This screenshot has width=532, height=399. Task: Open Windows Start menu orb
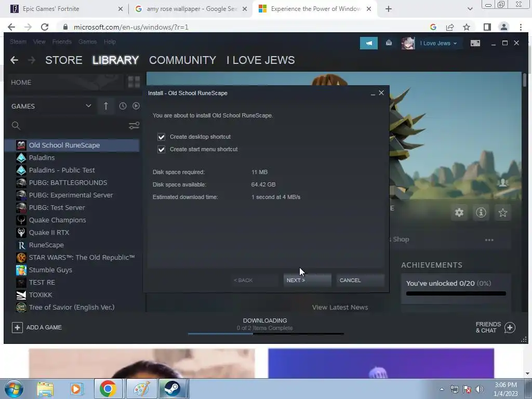(x=14, y=389)
